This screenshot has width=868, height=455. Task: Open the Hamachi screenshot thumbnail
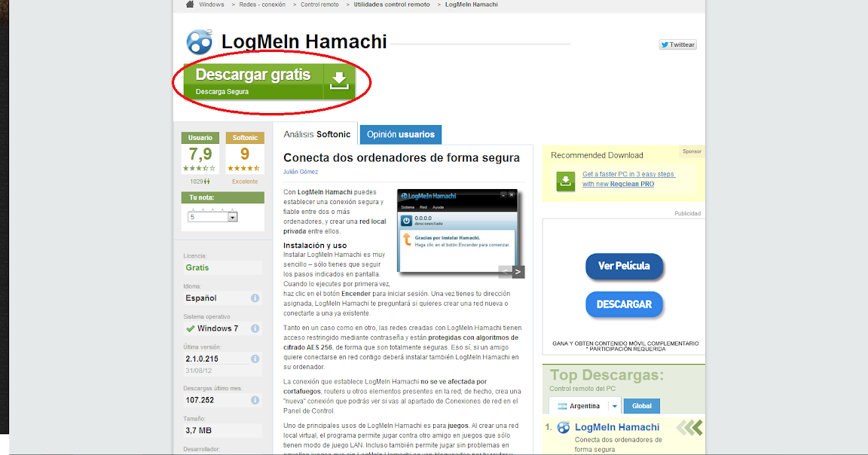[457, 231]
